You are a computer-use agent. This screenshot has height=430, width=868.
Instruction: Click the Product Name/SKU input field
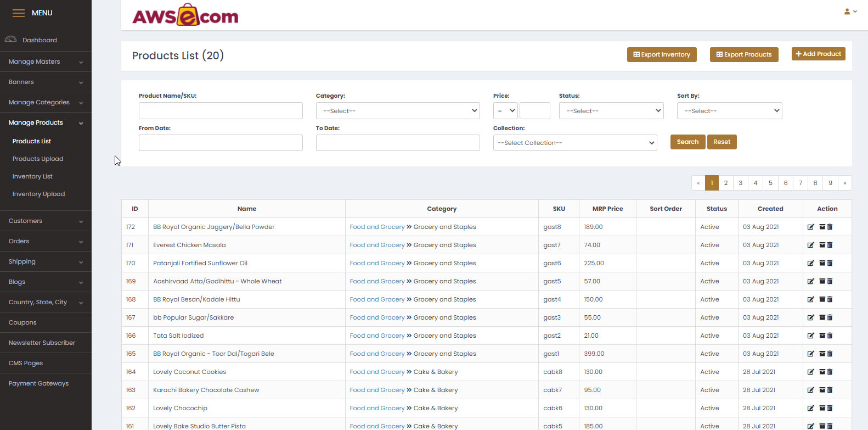tap(221, 111)
